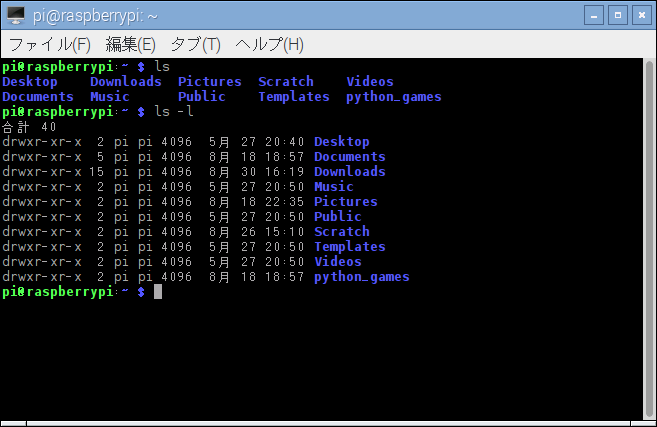Click 'Music' in the ls -l listing
The width and height of the screenshot is (657, 427).
click(x=334, y=187)
